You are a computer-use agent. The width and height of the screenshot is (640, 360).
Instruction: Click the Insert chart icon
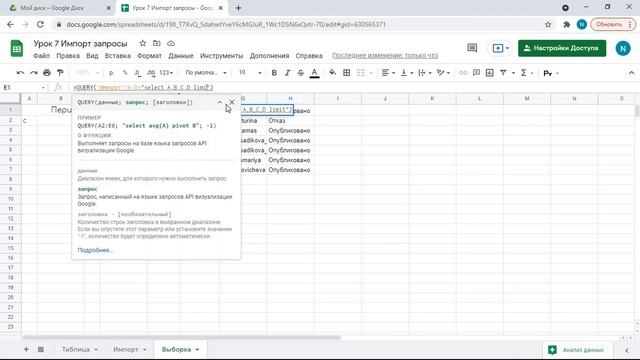[x=489, y=73]
